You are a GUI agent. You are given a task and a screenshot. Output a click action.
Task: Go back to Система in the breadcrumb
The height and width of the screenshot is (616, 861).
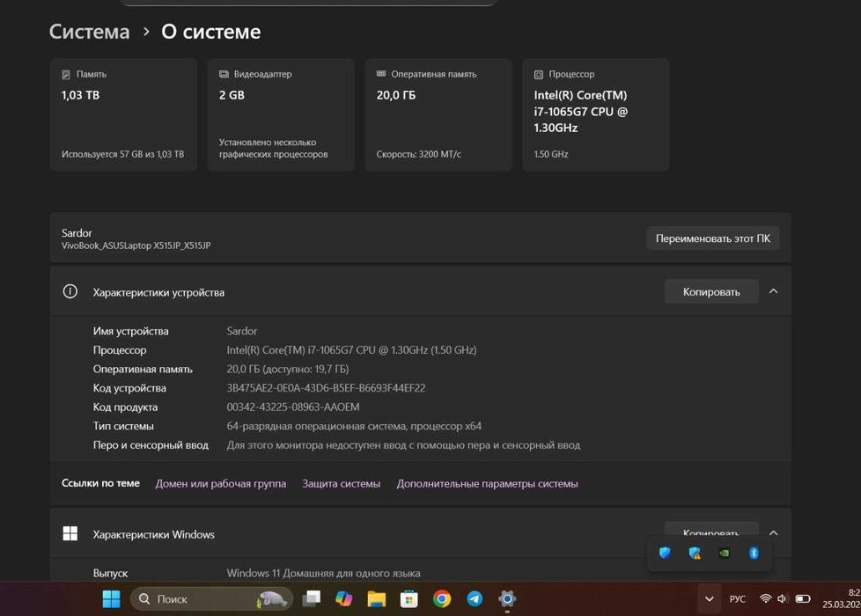[x=90, y=32]
